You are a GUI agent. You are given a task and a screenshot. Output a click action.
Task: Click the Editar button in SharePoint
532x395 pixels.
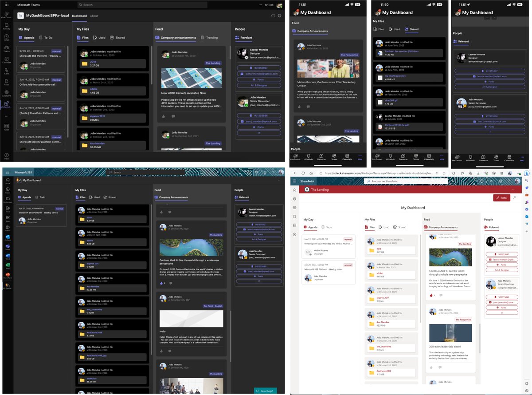pyautogui.click(x=501, y=198)
